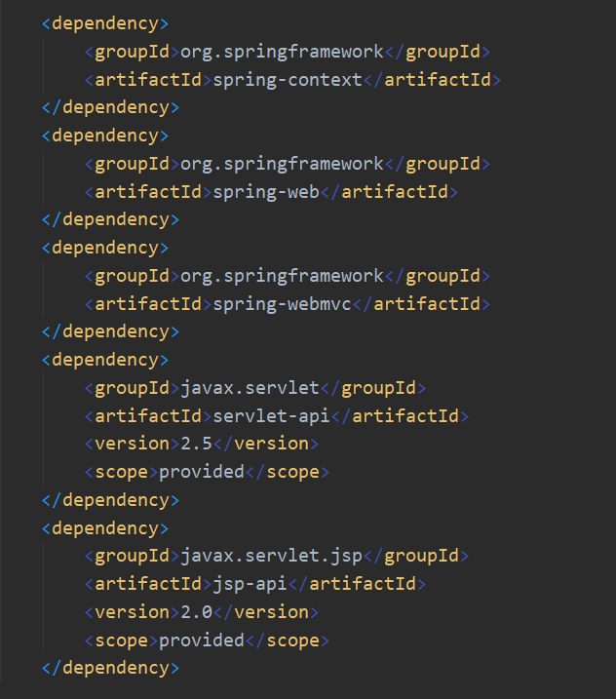The width and height of the screenshot is (616, 699).
Task: Click javax.servlet groupId above servlet-api
Action: tap(250, 388)
